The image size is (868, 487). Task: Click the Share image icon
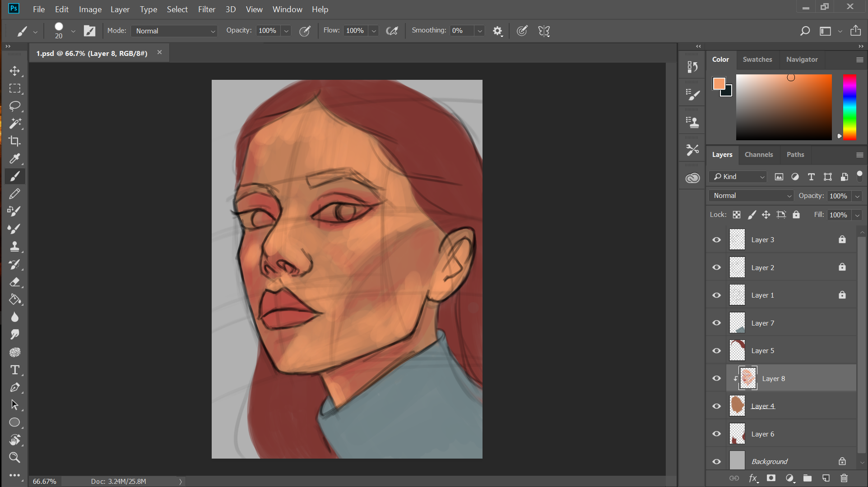[x=855, y=31]
